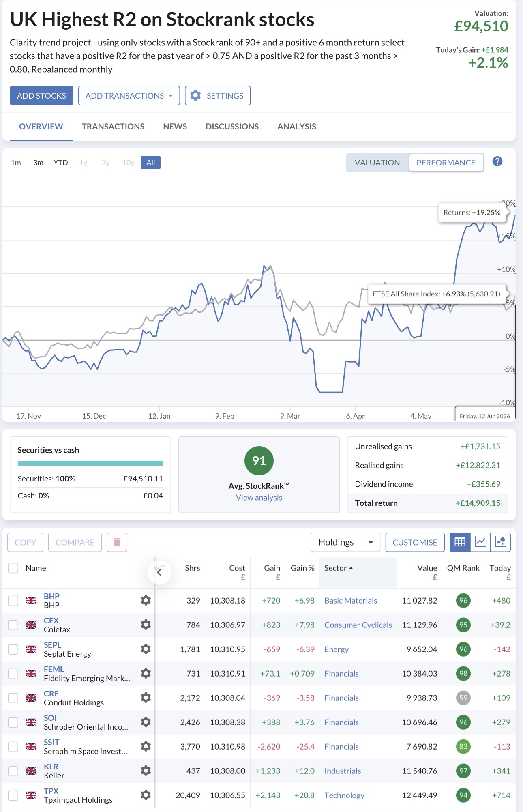
Task: Open the Analysis tab
Action: coord(297,127)
